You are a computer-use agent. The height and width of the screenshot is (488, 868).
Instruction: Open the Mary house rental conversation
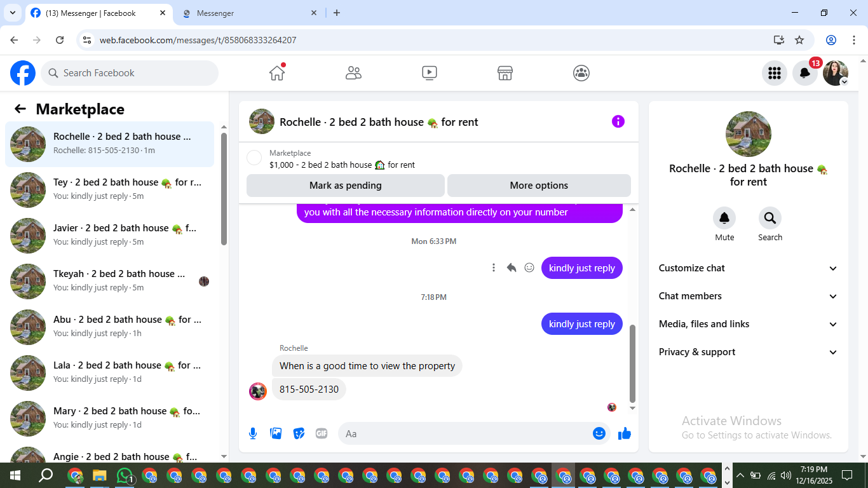coord(110,419)
